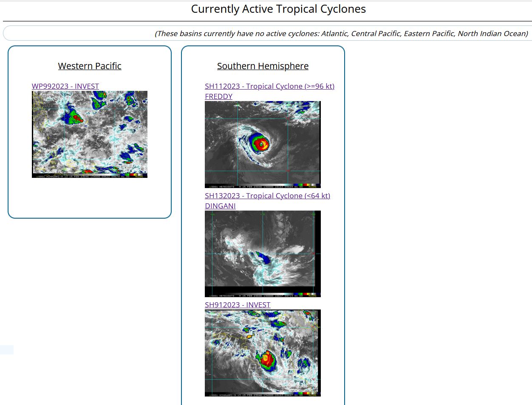Open the SH132023 Tropical Cyclone (<64 kt) link
Viewport: 532px width, 405px height.
click(x=267, y=196)
